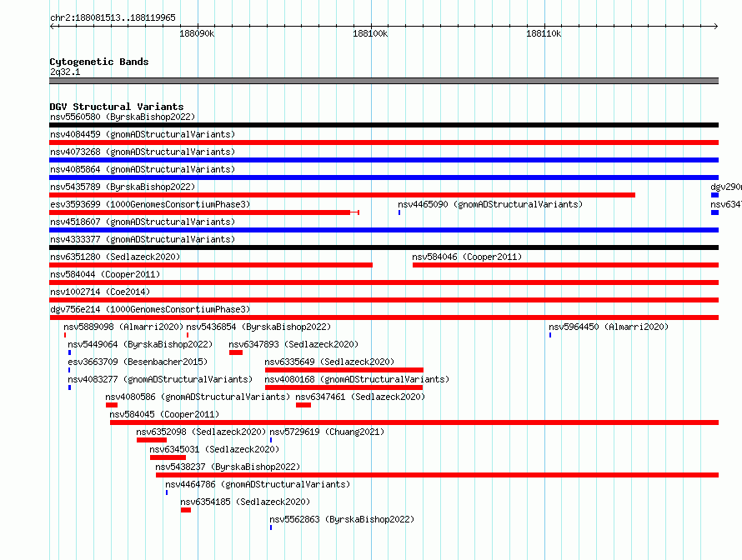Open nsv6354185 (Sedlazeck2020) label
The width and height of the screenshot is (742, 560).
click(245, 502)
